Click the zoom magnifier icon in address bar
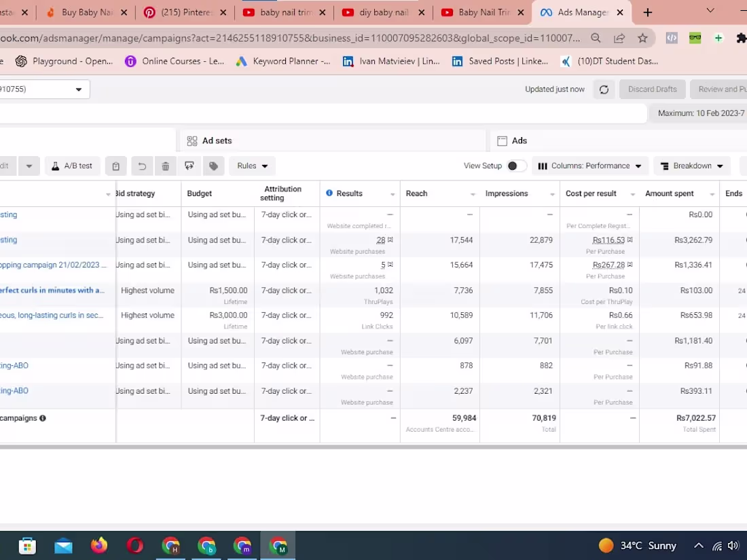 596,38
